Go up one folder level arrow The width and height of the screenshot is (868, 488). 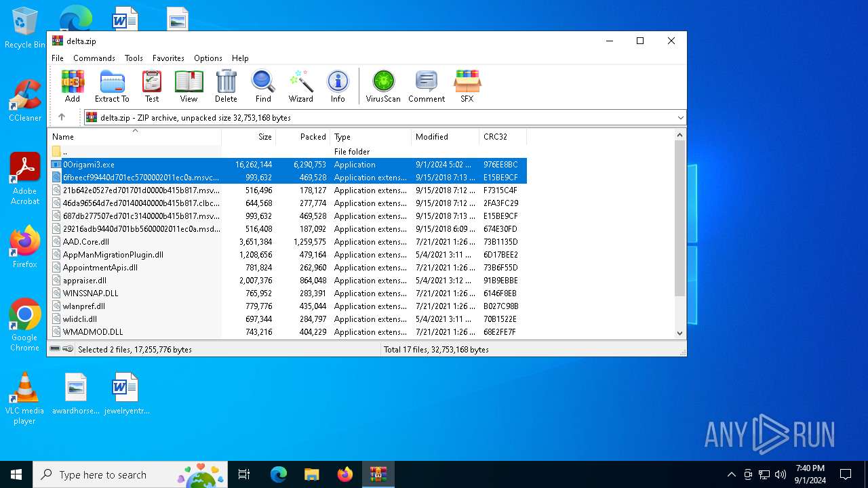(x=62, y=117)
